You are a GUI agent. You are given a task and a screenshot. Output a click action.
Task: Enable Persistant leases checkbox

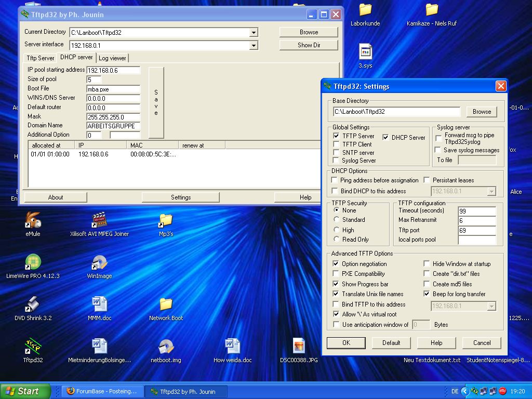[x=427, y=180]
